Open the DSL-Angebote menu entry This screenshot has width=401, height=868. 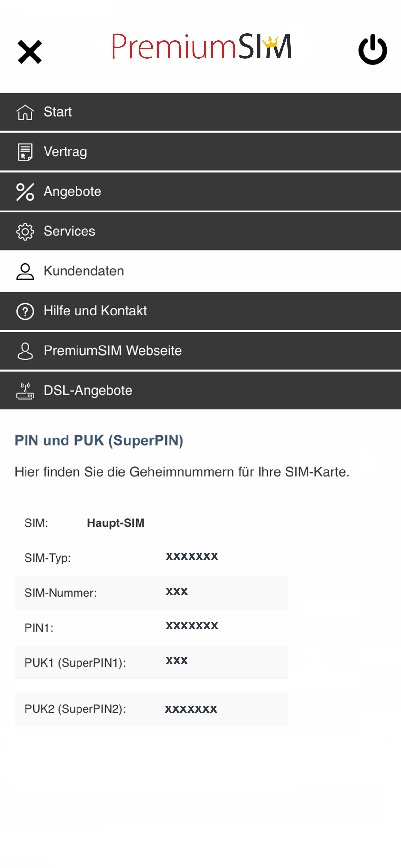pos(88,390)
